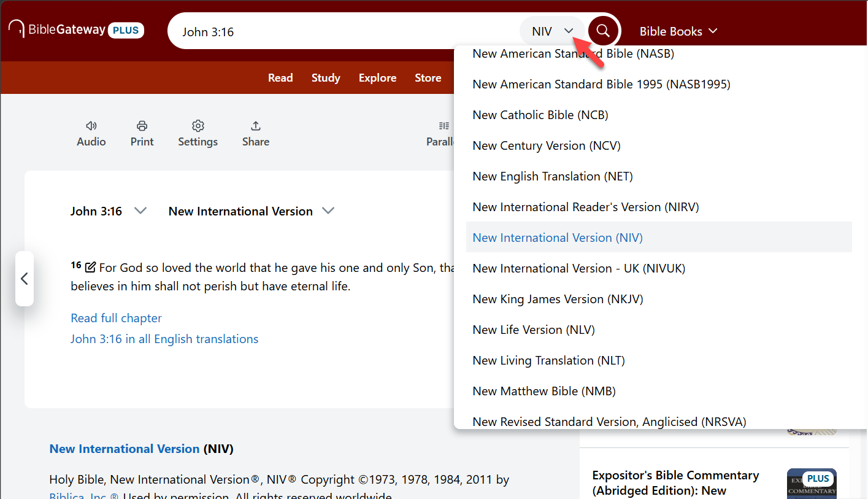Choose New International Reader's Version (NIRV)
Screen dimensions: 868x499
659,207
